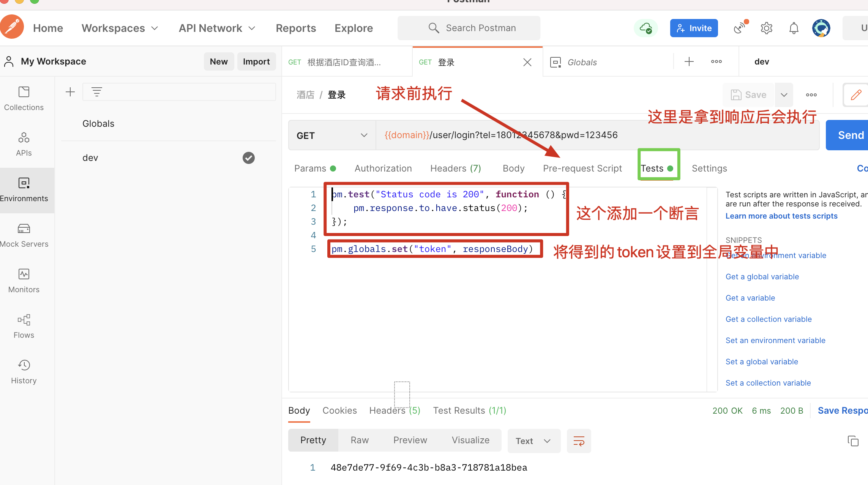The height and width of the screenshot is (485, 868).
Task: Select the Preview response view
Action: point(410,440)
